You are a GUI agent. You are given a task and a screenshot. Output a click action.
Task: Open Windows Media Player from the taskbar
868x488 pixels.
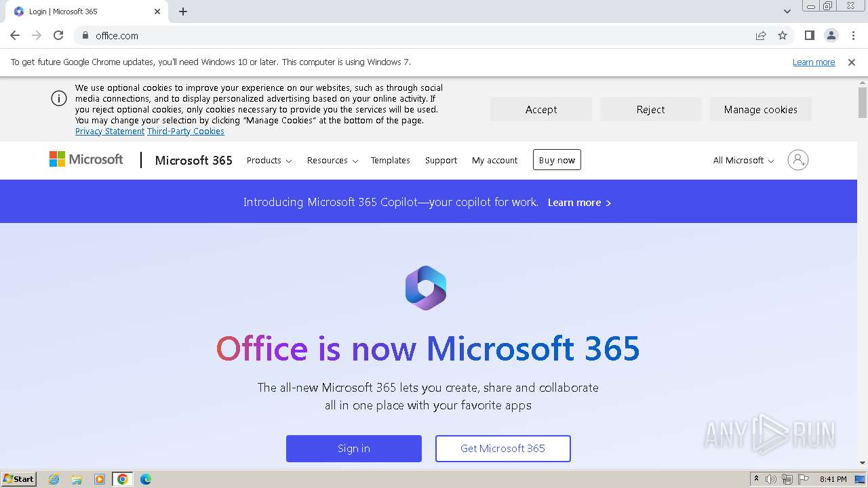click(100, 479)
